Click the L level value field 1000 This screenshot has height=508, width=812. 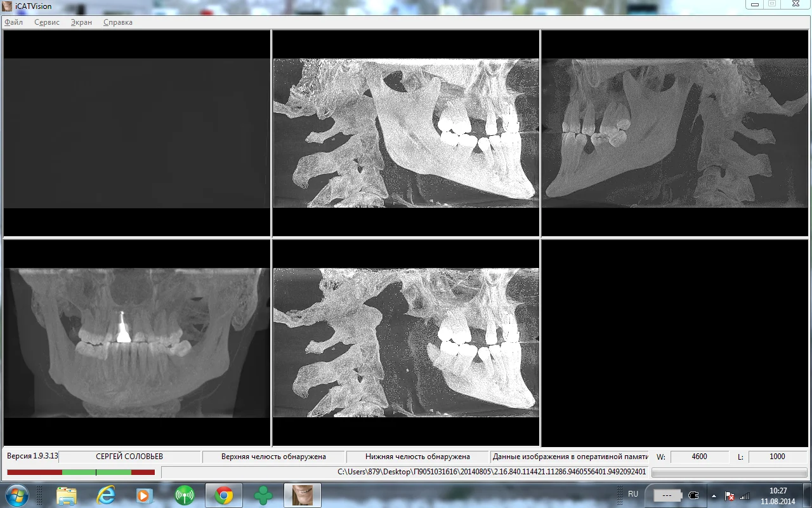[777, 457]
